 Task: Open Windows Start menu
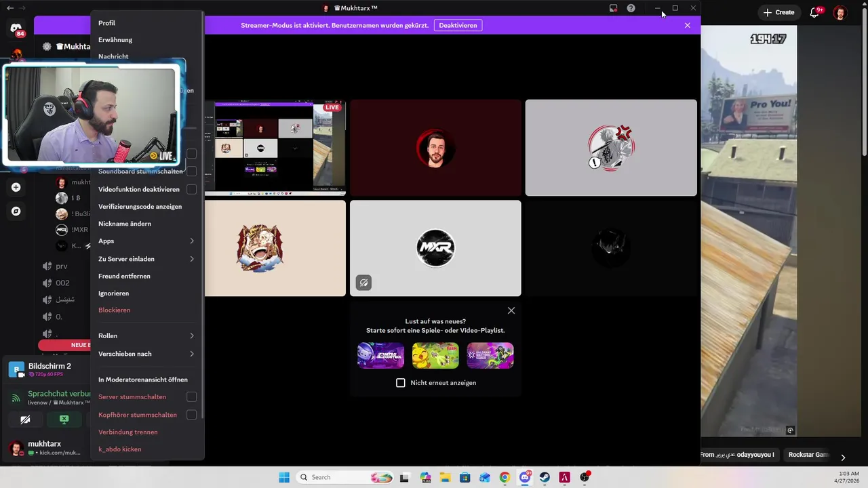pos(284,477)
